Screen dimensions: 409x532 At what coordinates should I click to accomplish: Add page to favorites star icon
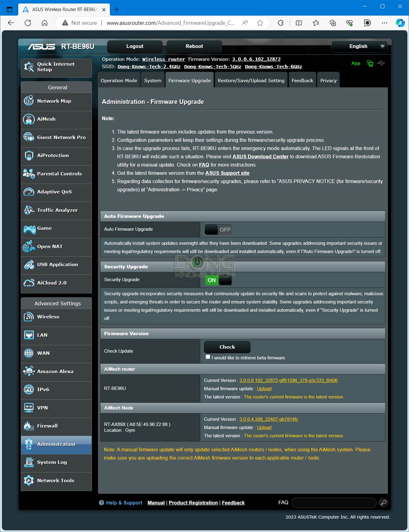pos(260,23)
